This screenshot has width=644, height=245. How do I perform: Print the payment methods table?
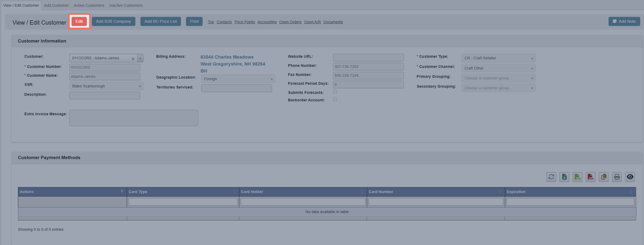tap(617, 177)
